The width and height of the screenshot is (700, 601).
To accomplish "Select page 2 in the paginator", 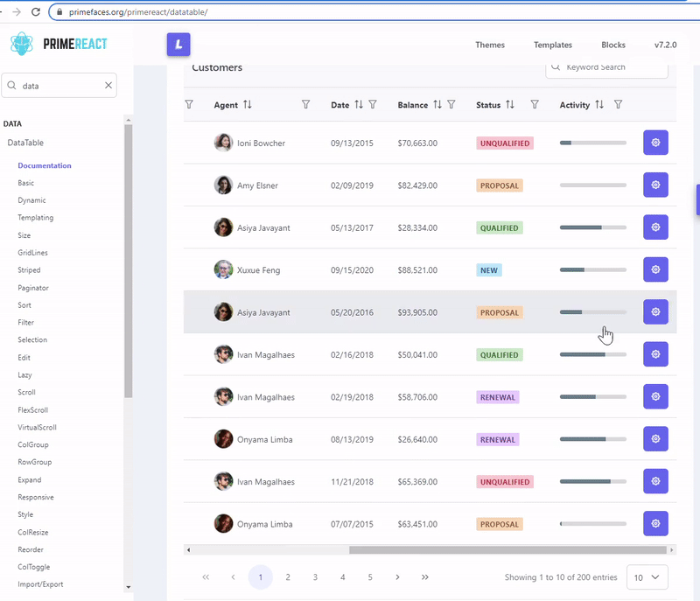I will [x=288, y=577].
